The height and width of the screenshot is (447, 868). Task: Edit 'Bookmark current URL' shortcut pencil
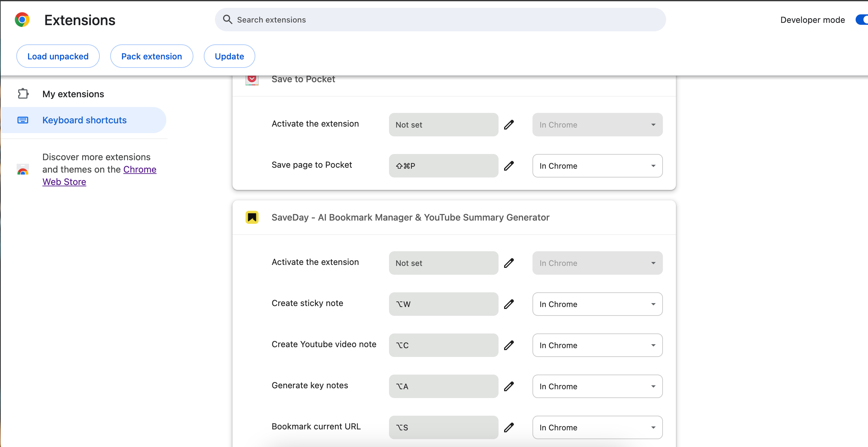[x=509, y=427]
